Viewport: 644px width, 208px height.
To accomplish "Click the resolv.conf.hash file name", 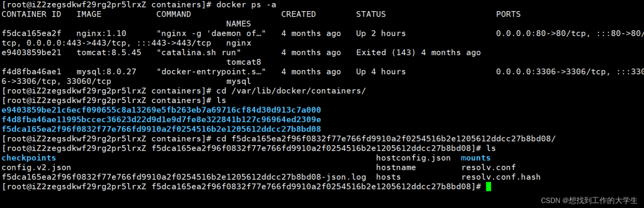I will (x=501, y=177).
